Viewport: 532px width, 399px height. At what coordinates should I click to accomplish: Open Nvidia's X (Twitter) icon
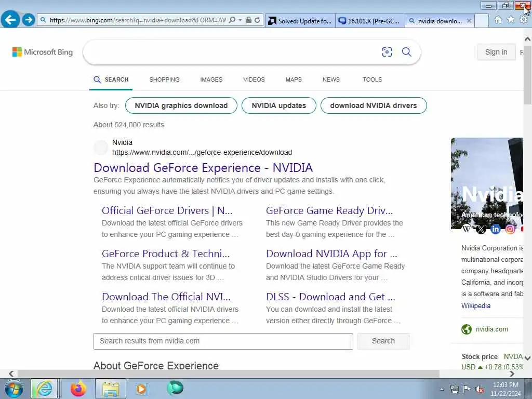481,229
